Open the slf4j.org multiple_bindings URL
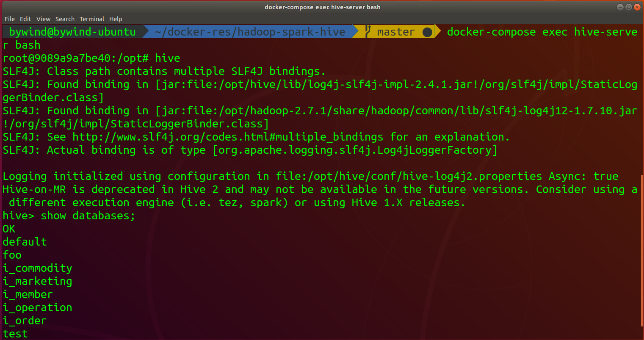Screen dimensions: 644x340 point(228,137)
